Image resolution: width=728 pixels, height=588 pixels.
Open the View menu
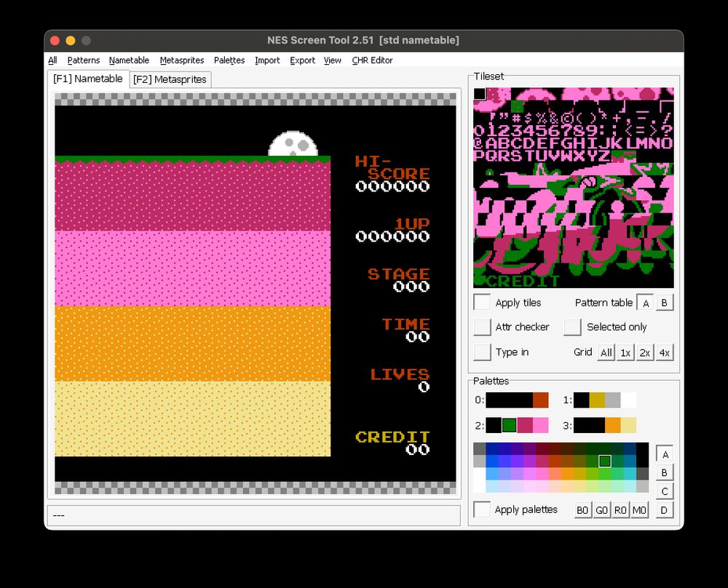coord(333,60)
